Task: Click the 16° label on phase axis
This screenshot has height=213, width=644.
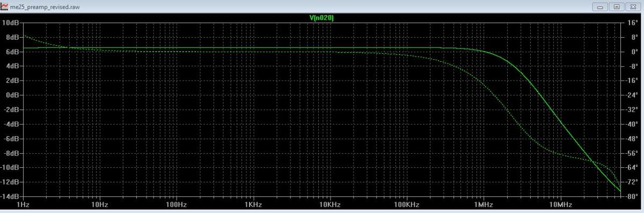Action: click(x=632, y=23)
